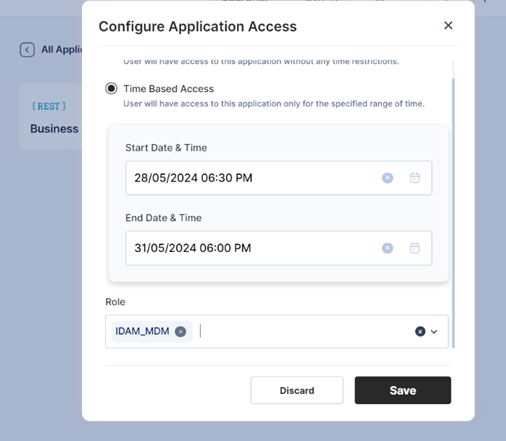Clear the Start Date & Time value
The height and width of the screenshot is (441, 506).
(x=387, y=178)
